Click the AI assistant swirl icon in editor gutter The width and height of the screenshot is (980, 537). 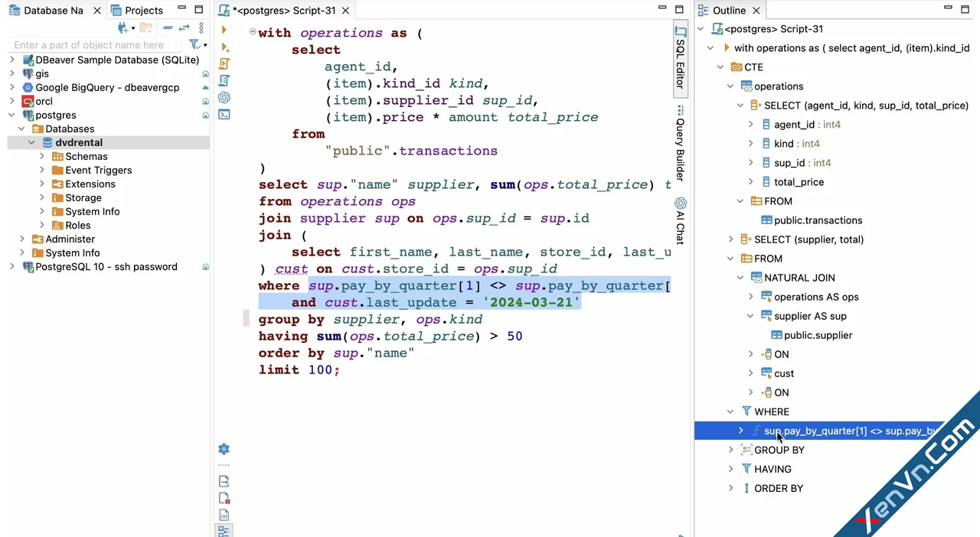click(x=224, y=97)
